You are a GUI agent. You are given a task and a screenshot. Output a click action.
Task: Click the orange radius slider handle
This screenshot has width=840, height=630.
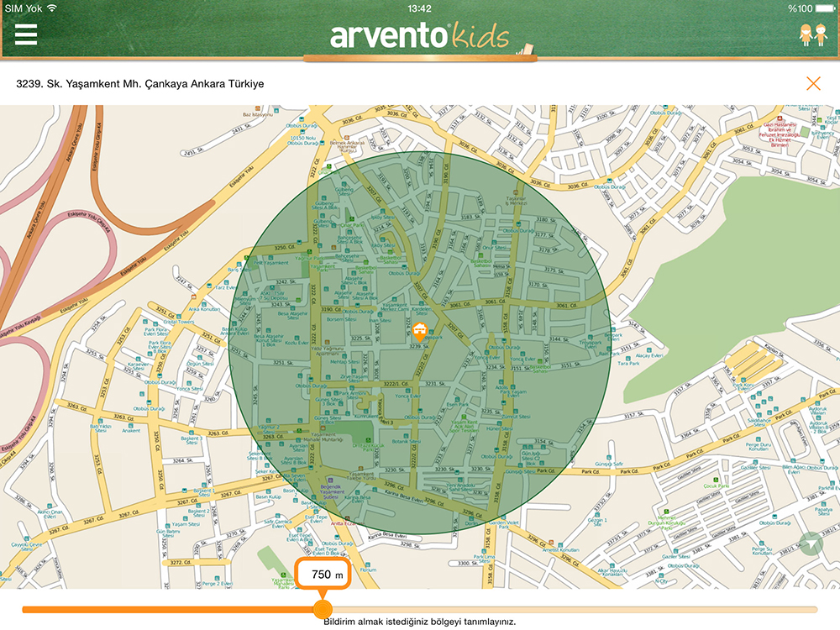pyautogui.click(x=322, y=609)
